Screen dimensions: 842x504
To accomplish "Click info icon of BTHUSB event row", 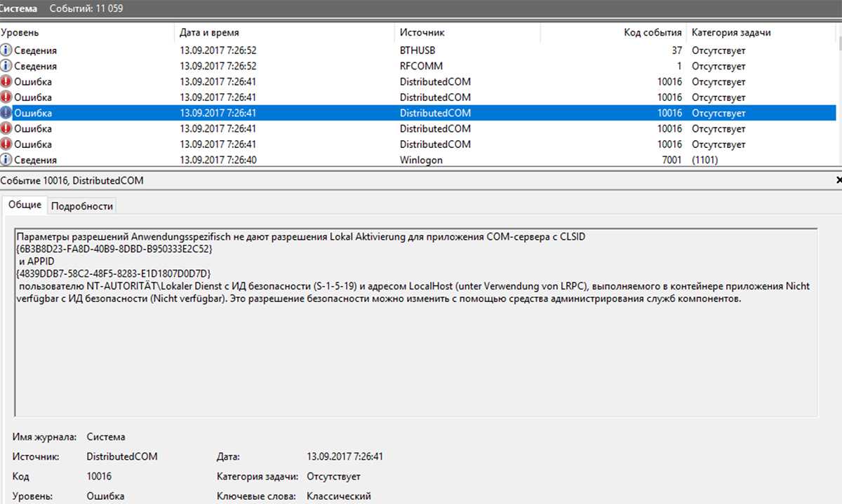I will (6, 50).
